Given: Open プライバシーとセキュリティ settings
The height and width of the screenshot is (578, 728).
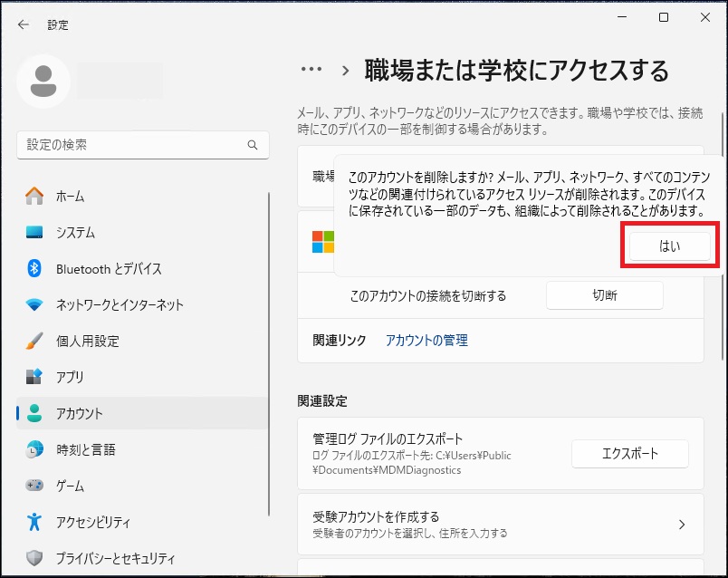Looking at the screenshot, I should coord(115,558).
